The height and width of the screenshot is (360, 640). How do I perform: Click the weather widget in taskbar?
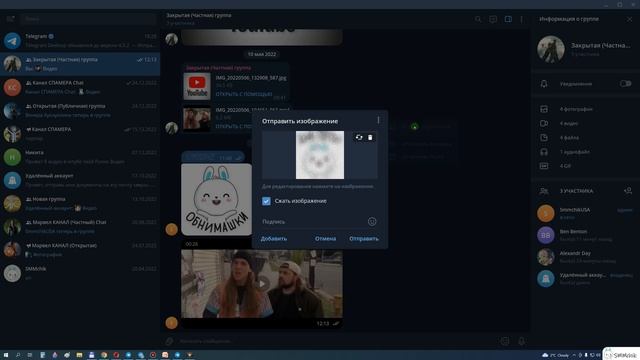coord(556,355)
